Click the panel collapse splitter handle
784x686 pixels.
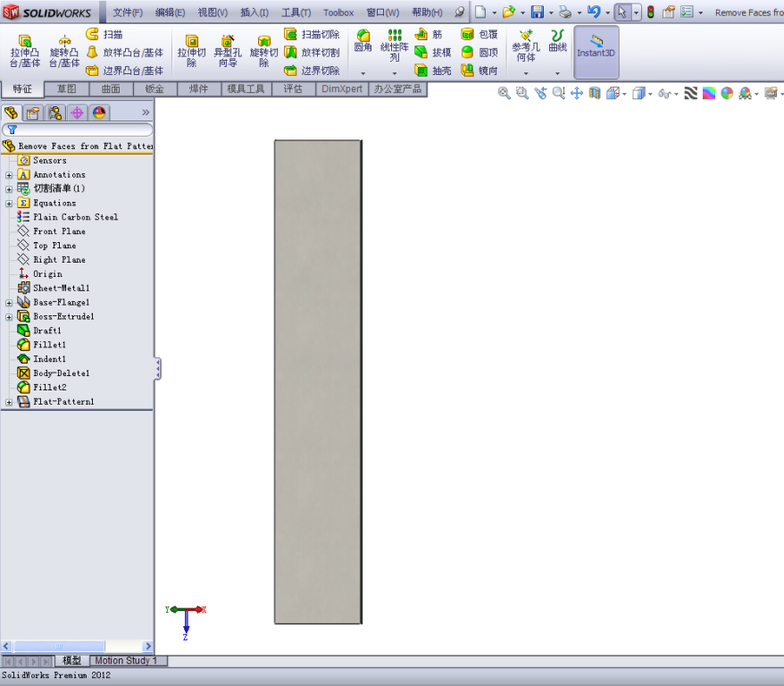(157, 369)
